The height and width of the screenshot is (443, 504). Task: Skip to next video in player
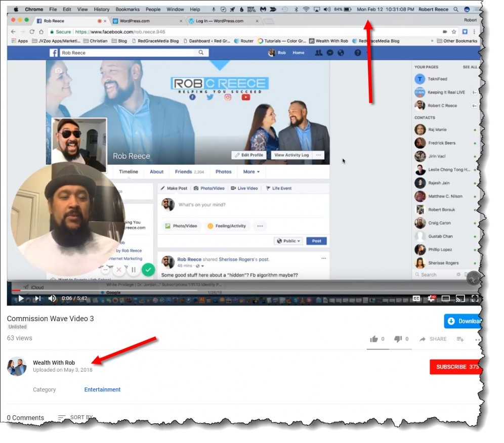(x=38, y=298)
